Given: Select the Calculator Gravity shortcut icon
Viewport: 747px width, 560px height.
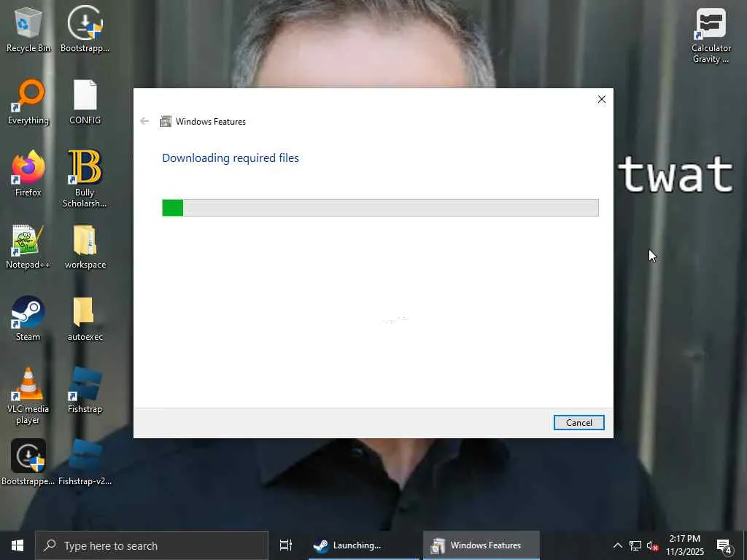Looking at the screenshot, I should point(711,36).
